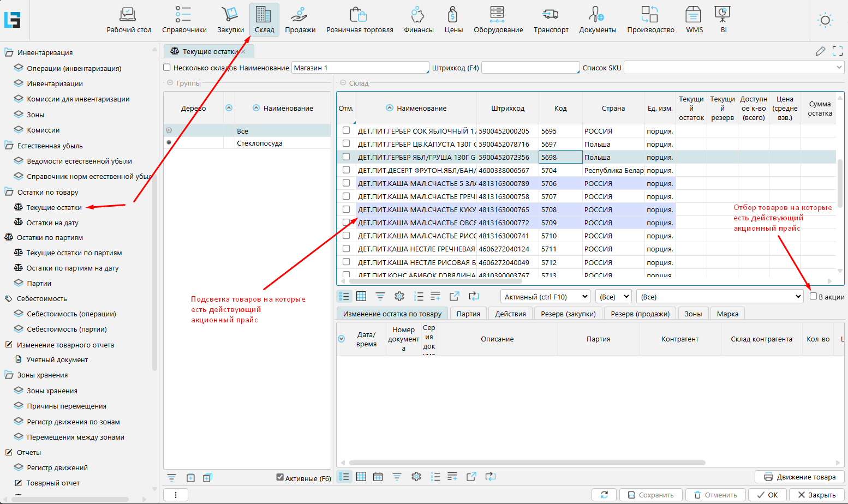Viewport: 848px width, 504px height.
Task: Expand the 'Все' node in groups tree
Action: 169,130
